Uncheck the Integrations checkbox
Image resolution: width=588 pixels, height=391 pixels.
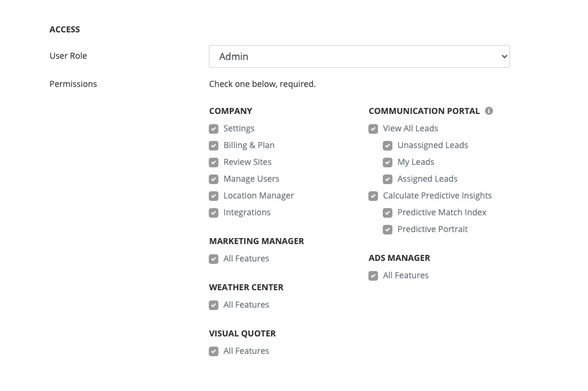pos(214,213)
